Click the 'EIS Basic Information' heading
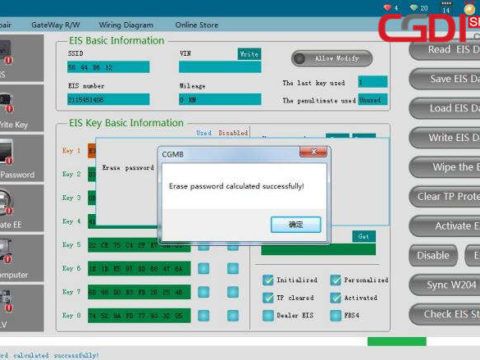This screenshot has width=480, height=360. [116, 41]
